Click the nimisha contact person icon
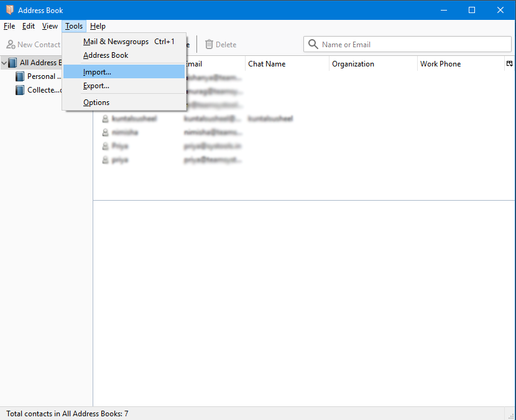This screenshot has height=420, width=516. 105,132
